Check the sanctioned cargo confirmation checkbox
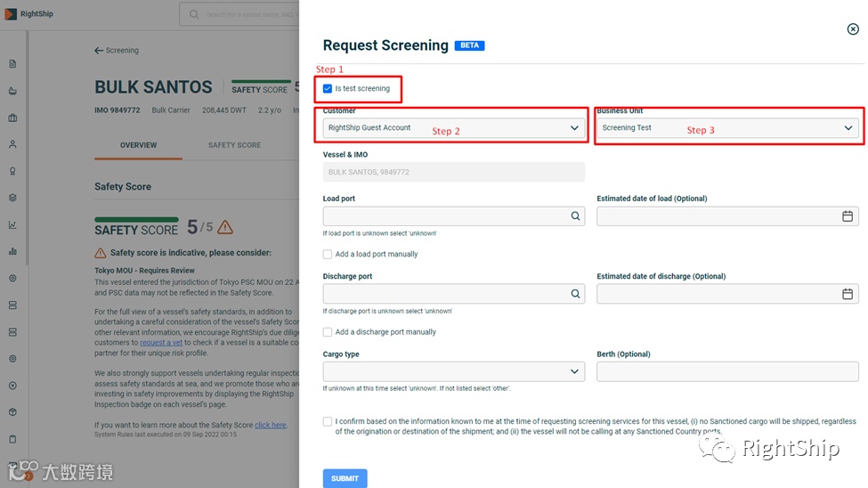Image resolution: width=868 pixels, height=488 pixels. coord(328,422)
